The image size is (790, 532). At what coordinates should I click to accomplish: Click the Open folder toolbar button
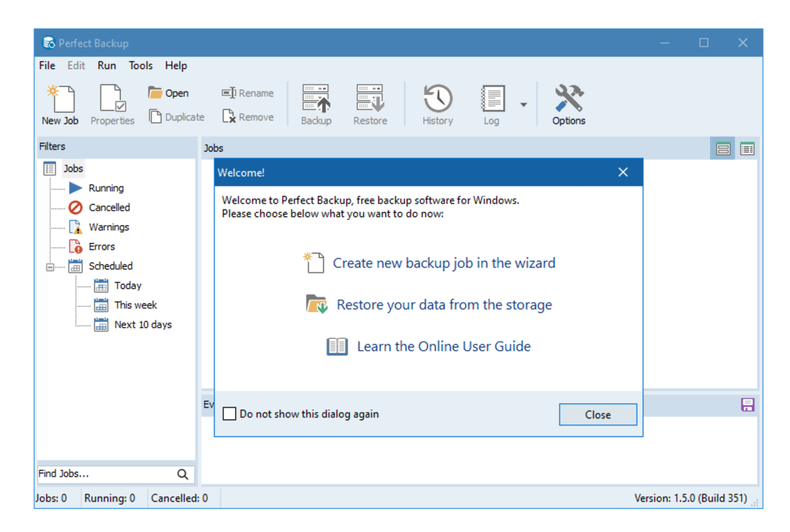(168, 93)
